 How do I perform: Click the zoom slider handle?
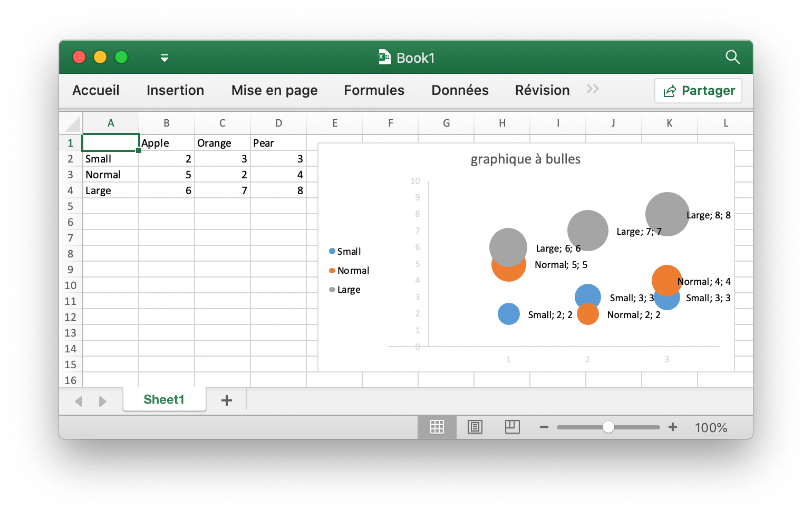click(x=608, y=426)
